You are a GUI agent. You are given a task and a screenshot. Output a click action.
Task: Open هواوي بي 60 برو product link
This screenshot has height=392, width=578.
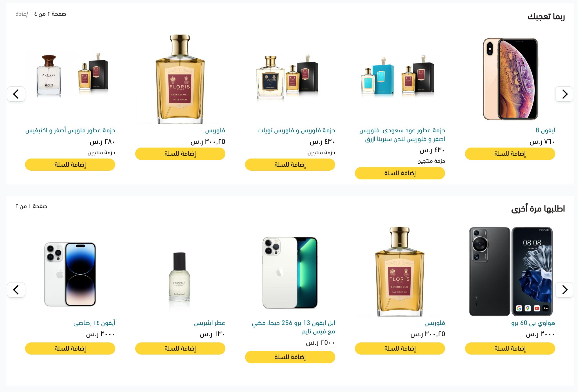(x=533, y=323)
